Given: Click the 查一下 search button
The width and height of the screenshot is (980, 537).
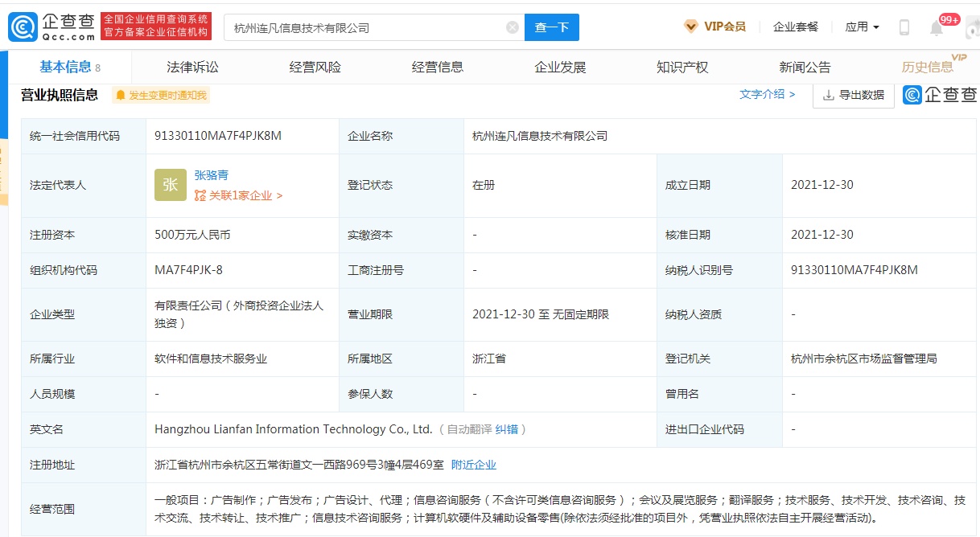Looking at the screenshot, I should click(552, 27).
